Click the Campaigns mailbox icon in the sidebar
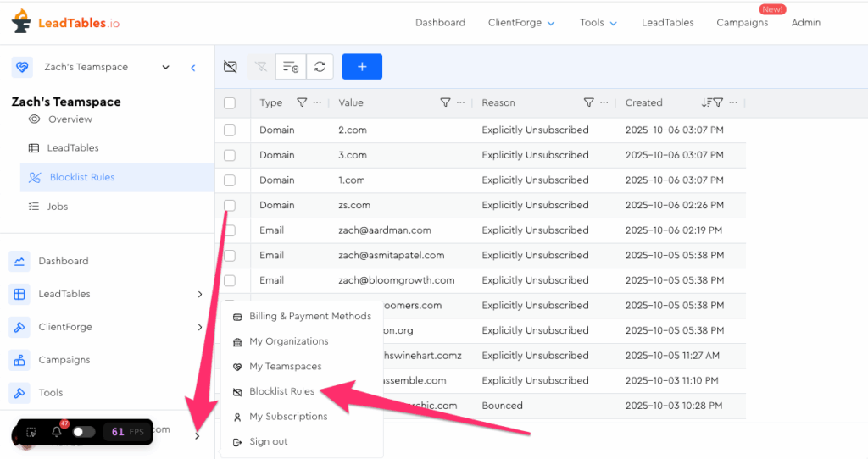 point(19,360)
